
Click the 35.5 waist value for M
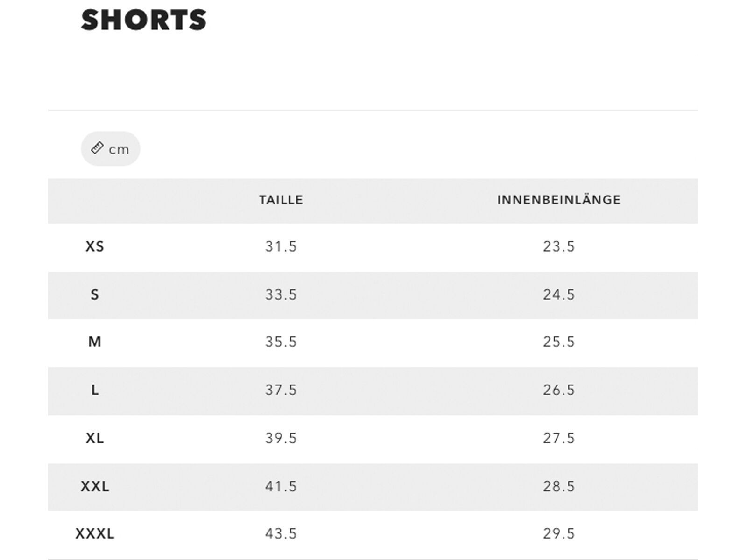point(280,343)
